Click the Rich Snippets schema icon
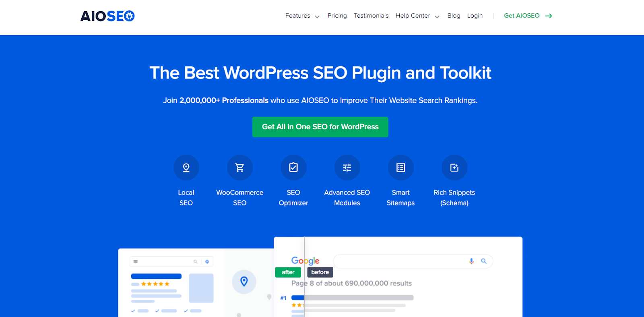Screen dimensions: 644x317 tap(454, 168)
